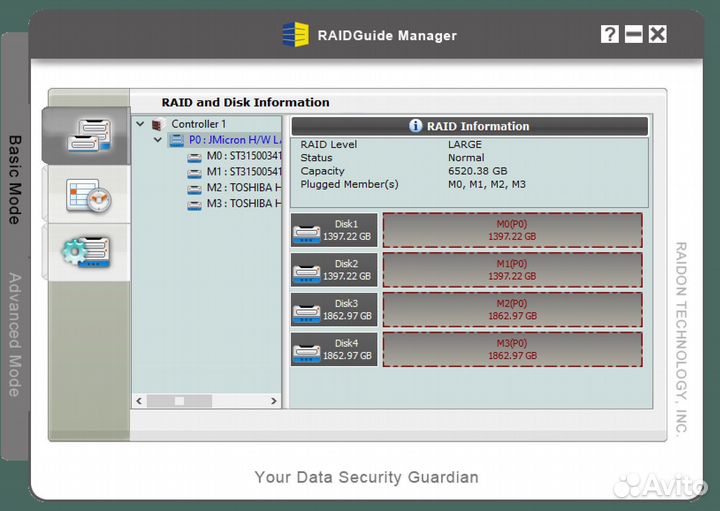Select member M0 : ST31500341 disk
Screen dimensions: 720x511
[x=243, y=156]
